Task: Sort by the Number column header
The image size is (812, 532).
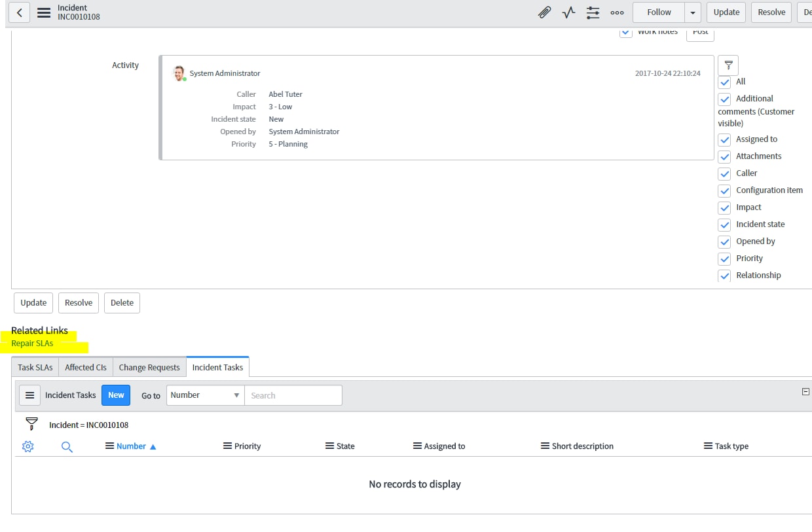Action: pos(131,446)
